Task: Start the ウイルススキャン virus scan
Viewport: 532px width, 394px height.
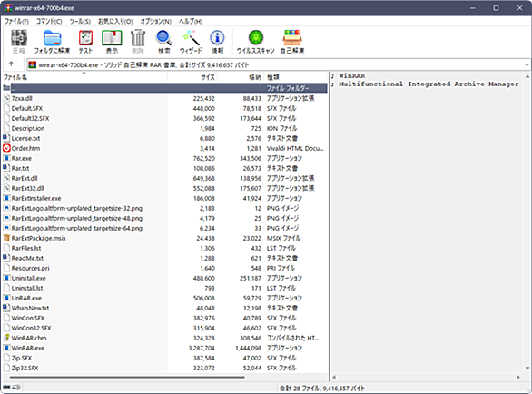Action: (256, 37)
